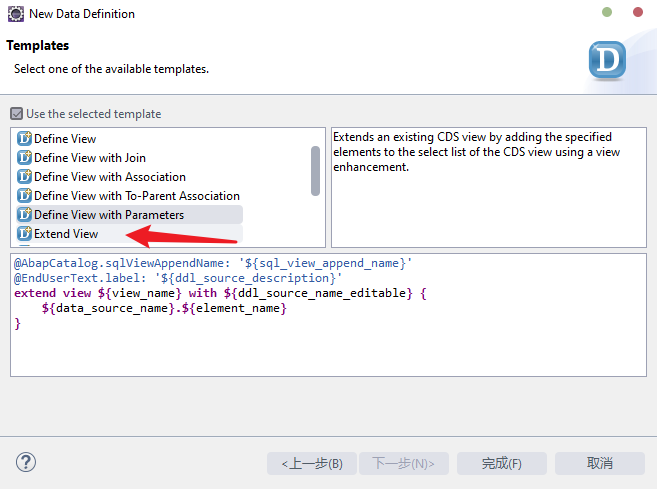Click the template list vertical scrollbar

point(316,171)
